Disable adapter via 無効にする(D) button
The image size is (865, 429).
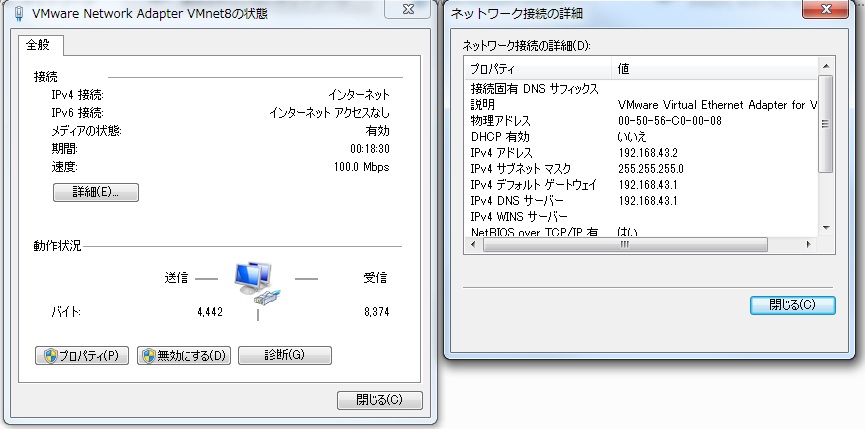tap(184, 355)
